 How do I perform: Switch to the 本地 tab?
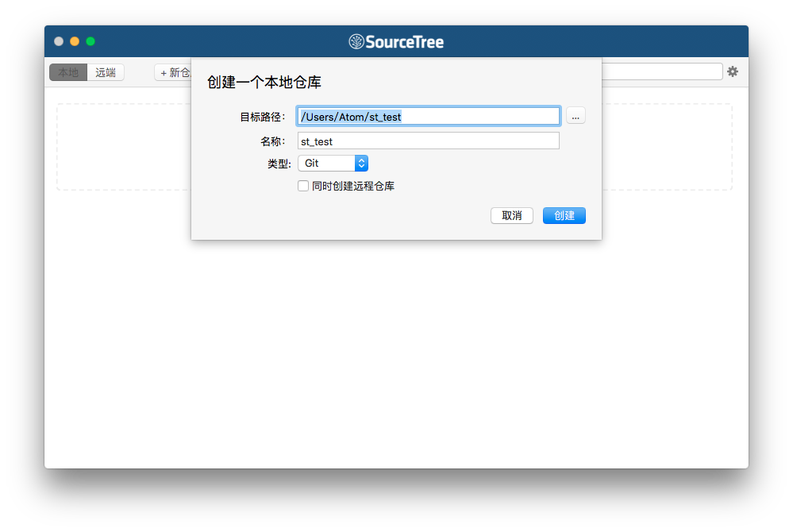click(68, 72)
